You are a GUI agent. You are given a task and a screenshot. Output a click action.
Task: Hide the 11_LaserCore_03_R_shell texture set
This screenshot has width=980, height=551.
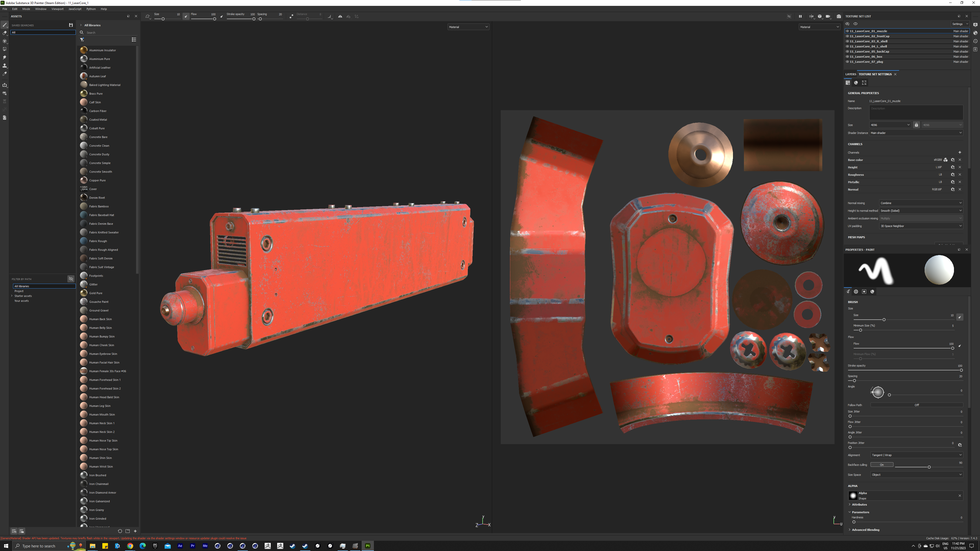pos(847,41)
